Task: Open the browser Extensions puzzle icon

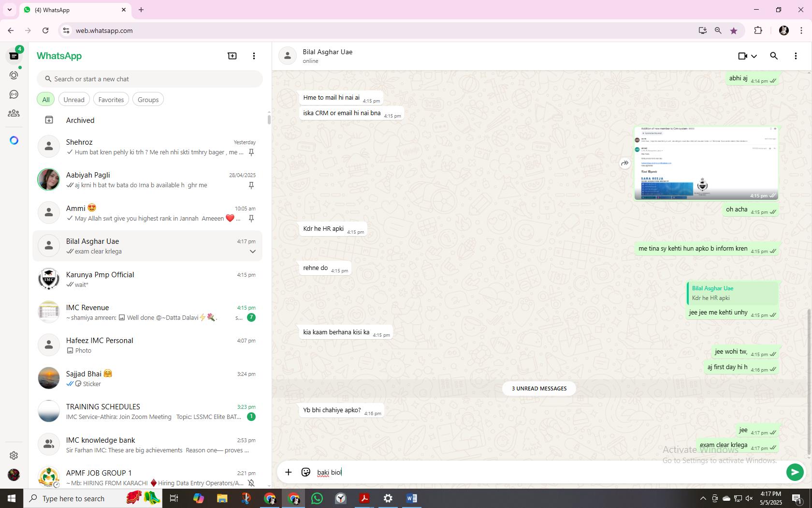Action: coord(758,30)
